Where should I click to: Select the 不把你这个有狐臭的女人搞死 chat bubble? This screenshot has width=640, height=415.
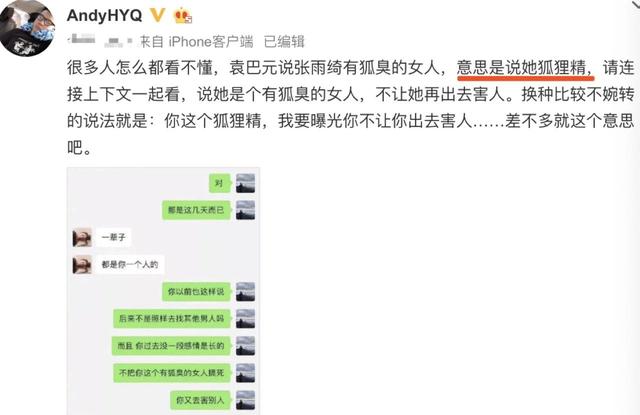coord(172,373)
